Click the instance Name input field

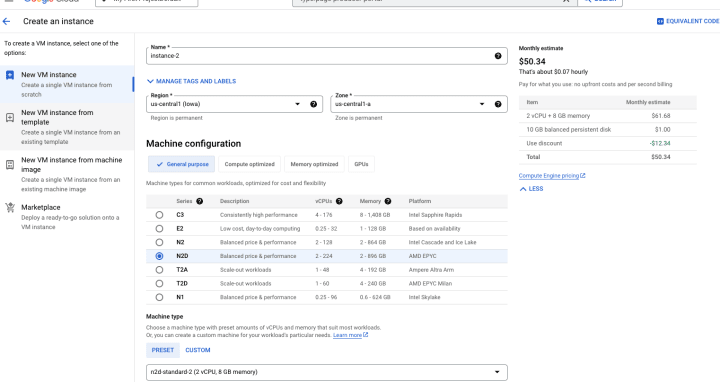pyautogui.click(x=321, y=56)
